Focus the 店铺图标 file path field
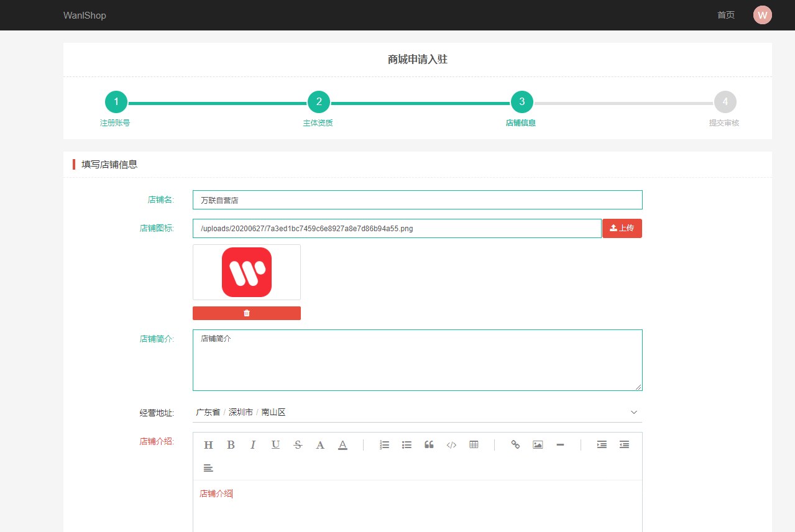 [397, 228]
